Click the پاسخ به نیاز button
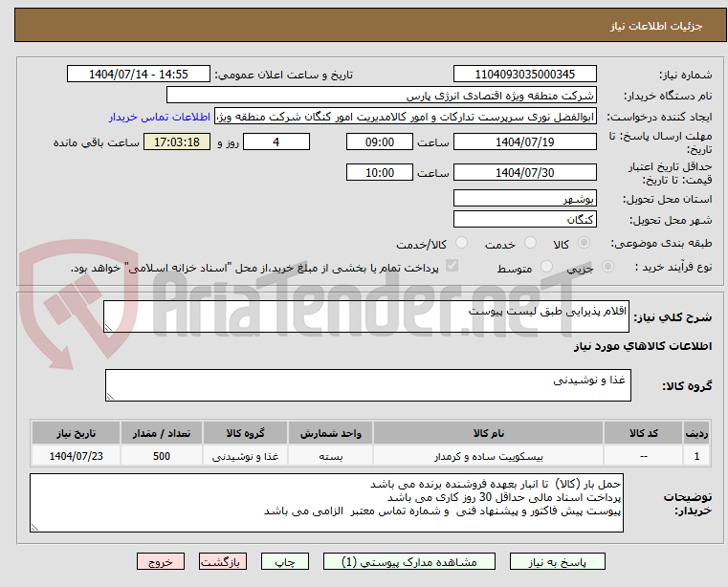 point(557,561)
